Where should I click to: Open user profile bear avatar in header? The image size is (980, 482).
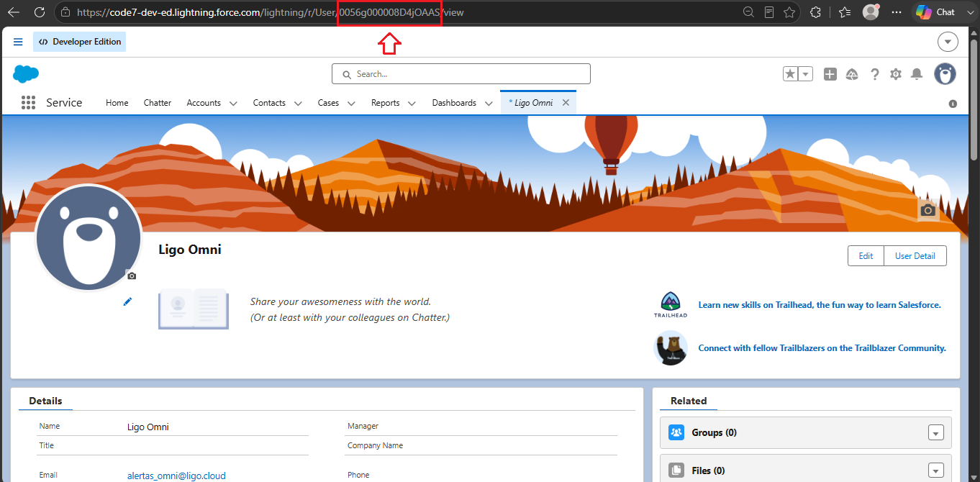coord(945,73)
